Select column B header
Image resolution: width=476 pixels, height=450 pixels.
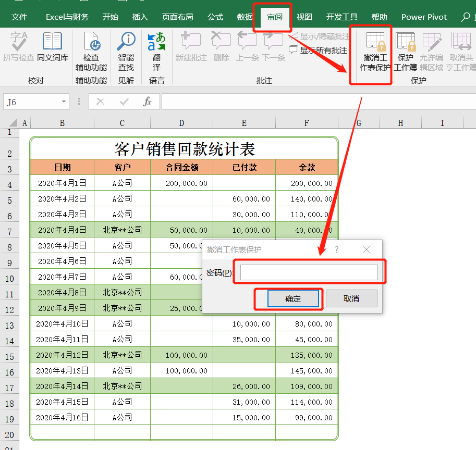[x=62, y=123]
